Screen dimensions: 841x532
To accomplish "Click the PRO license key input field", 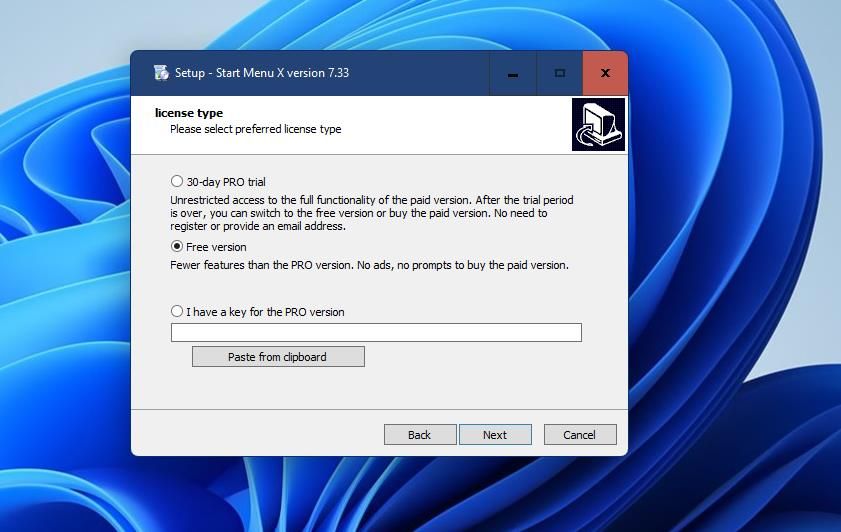I will click(x=376, y=332).
